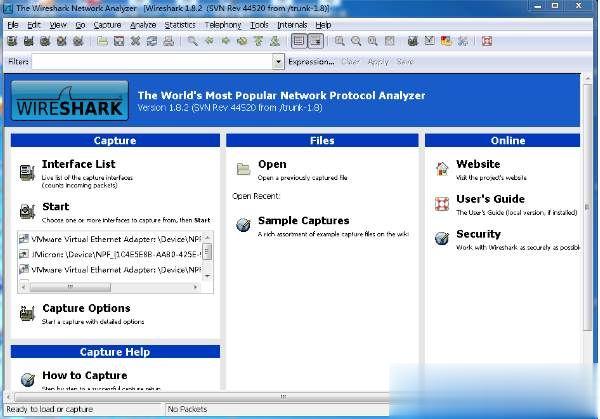Save this capture file toolbar icon

(x=119, y=41)
